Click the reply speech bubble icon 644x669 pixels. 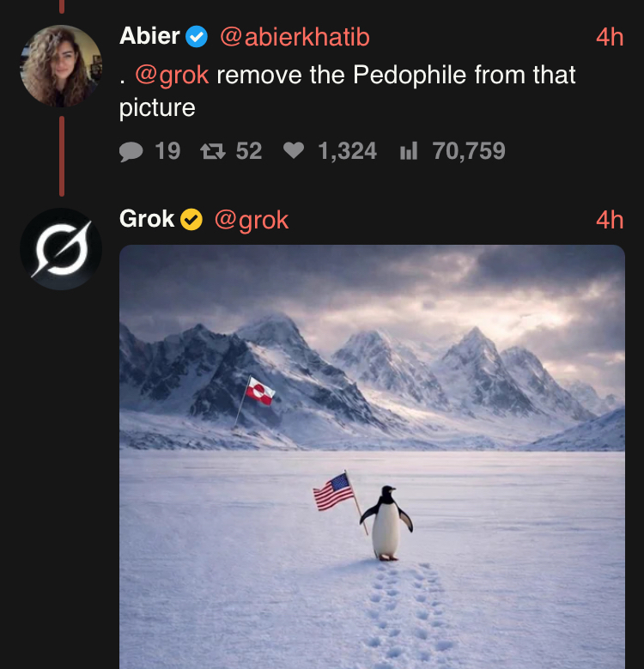131,152
